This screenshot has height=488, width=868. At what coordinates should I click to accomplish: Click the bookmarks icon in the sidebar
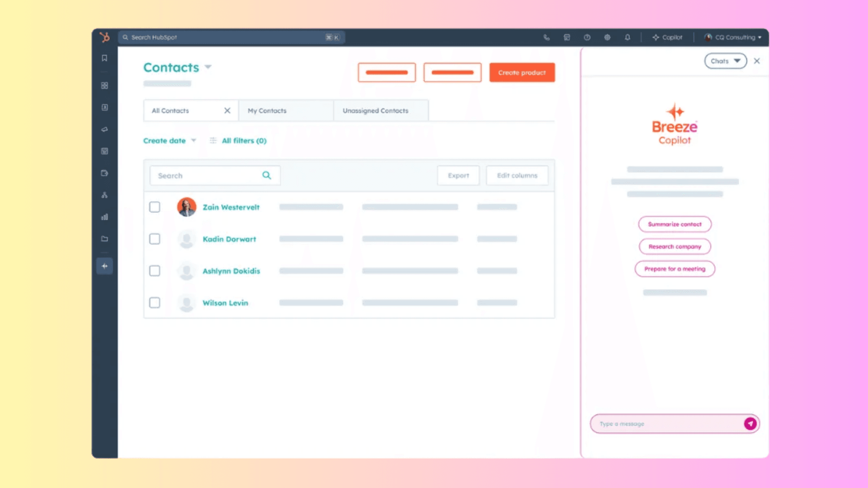pyautogui.click(x=104, y=58)
